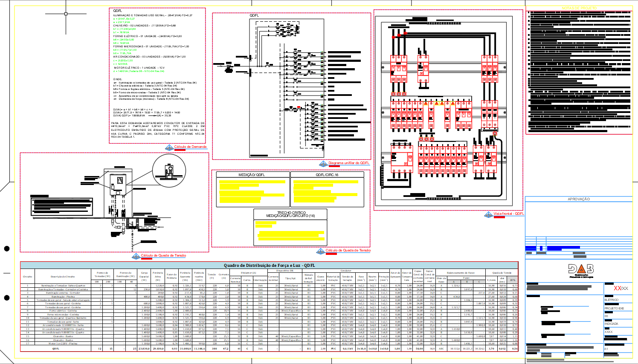Click the Disjuntor (A) column header
The image size is (638, 364).
249,273
